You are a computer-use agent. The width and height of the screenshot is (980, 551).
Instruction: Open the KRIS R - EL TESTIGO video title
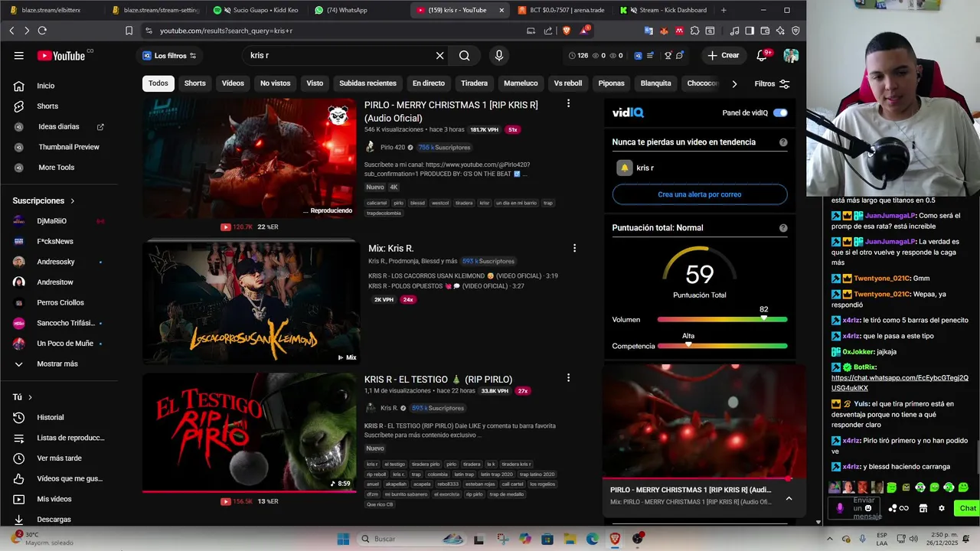[x=438, y=379]
